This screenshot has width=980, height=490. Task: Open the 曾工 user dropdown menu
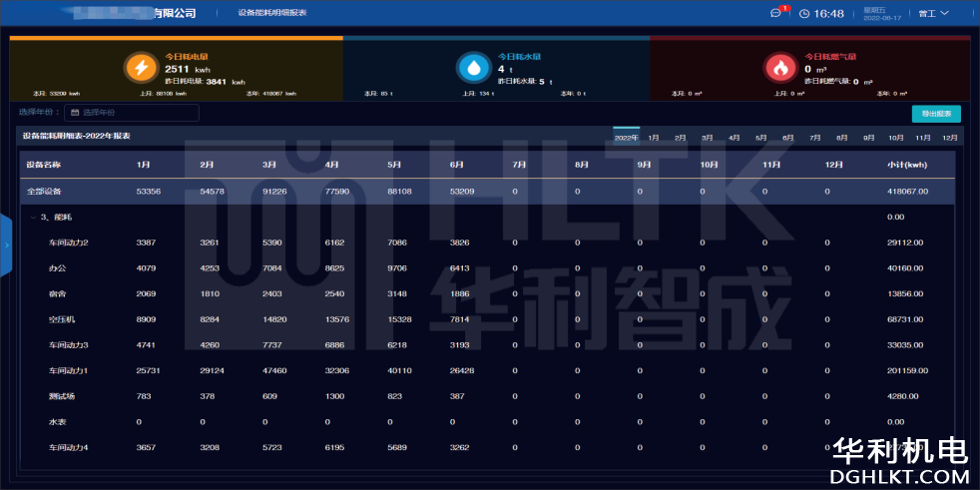coord(933,14)
